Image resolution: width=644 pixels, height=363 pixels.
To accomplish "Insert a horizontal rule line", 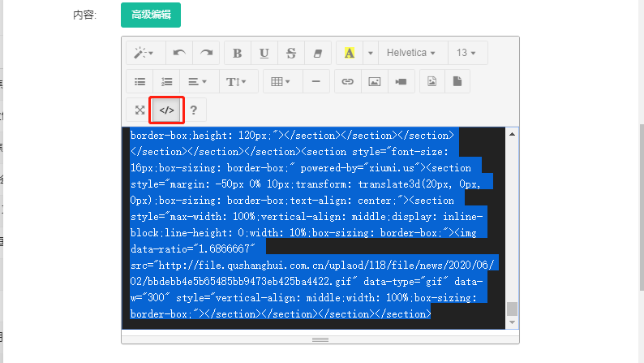I will 316,81.
